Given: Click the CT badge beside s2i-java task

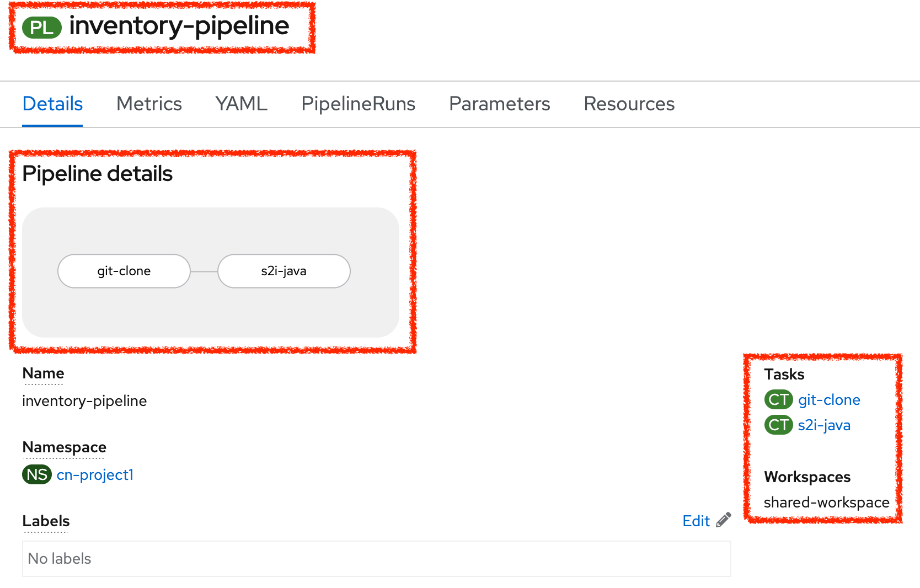Looking at the screenshot, I should pos(778,425).
